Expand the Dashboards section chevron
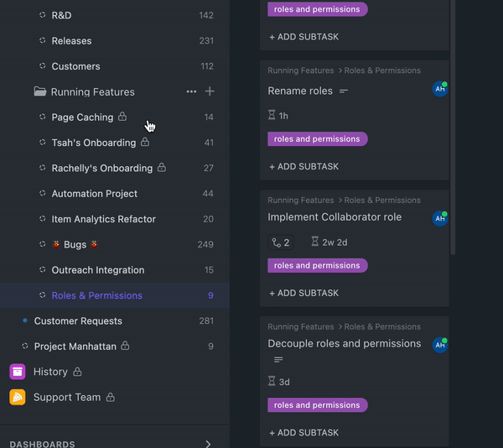Image resolution: width=503 pixels, height=448 pixels. (208, 444)
